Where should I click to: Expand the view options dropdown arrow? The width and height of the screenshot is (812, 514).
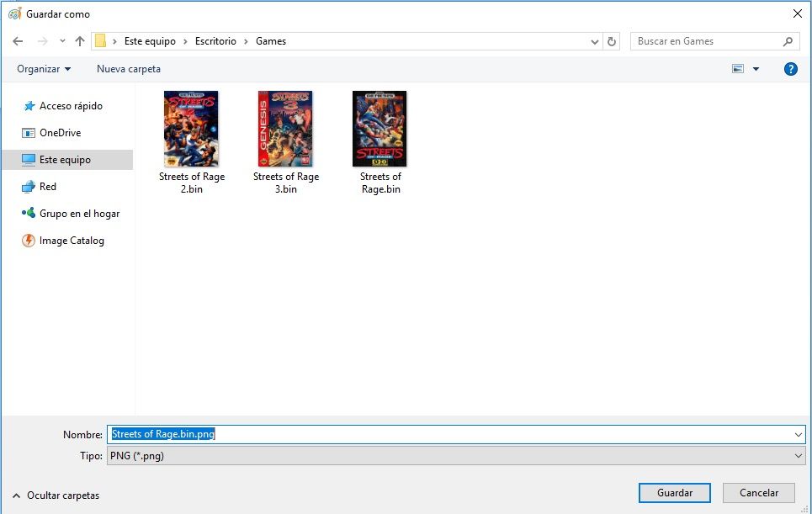tap(756, 69)
